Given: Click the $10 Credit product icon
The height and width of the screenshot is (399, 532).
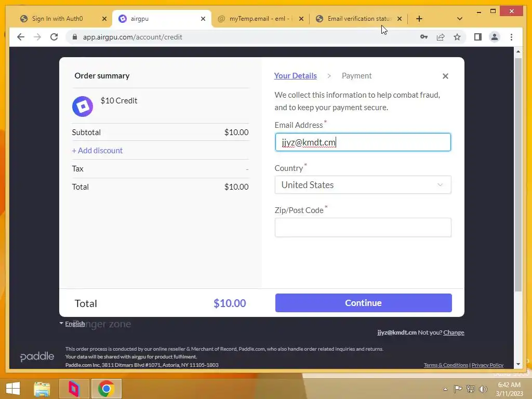Looking at the screenshot, I should coord(83,106).
